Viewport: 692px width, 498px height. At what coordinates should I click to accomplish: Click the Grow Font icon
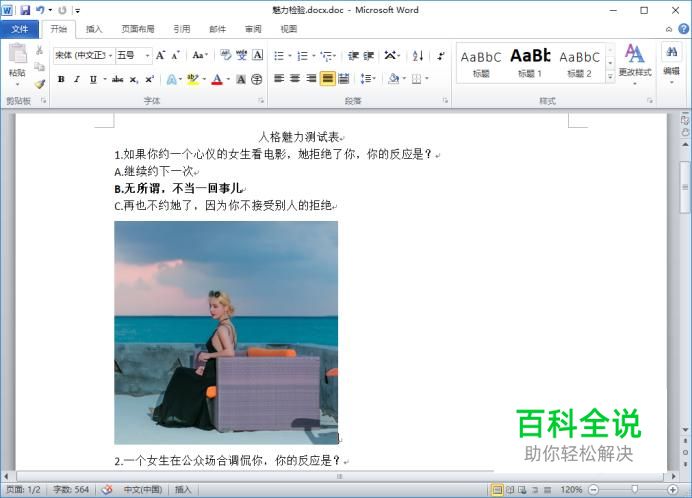pos(161,55)
